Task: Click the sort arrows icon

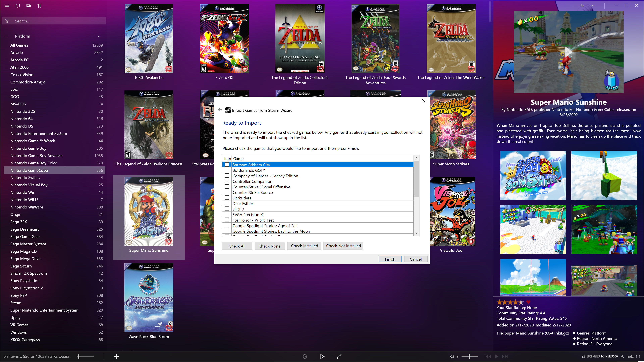Action: [39, 6]
